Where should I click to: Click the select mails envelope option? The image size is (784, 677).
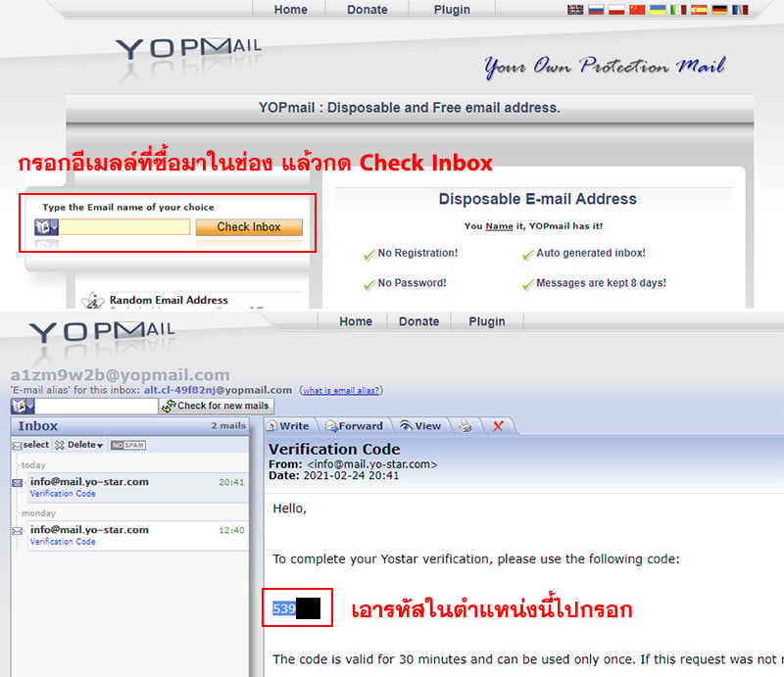(31, 445)
